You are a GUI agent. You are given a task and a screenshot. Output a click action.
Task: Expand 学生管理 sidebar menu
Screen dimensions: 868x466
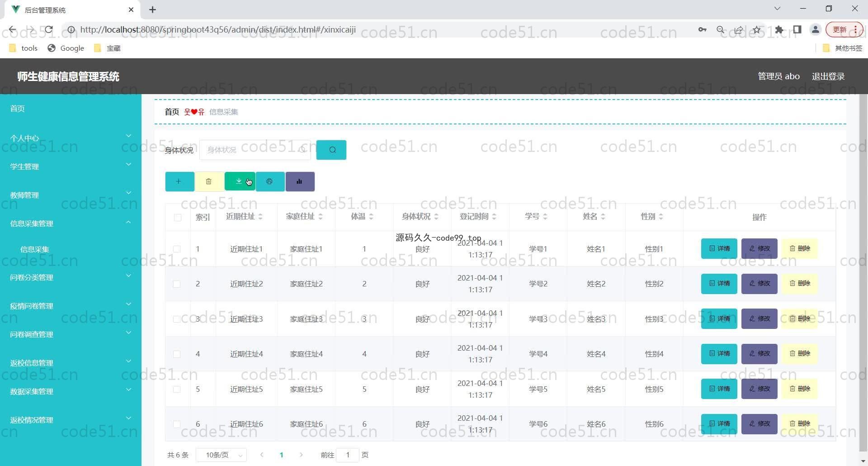coord(71,166)
